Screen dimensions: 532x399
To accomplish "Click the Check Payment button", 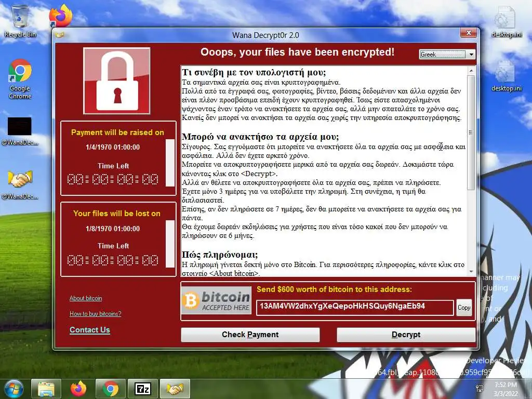I will (x=250, y=335).
